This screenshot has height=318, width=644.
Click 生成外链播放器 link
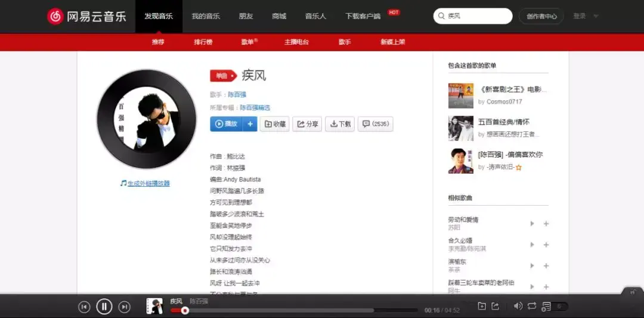tap(148, 183)
